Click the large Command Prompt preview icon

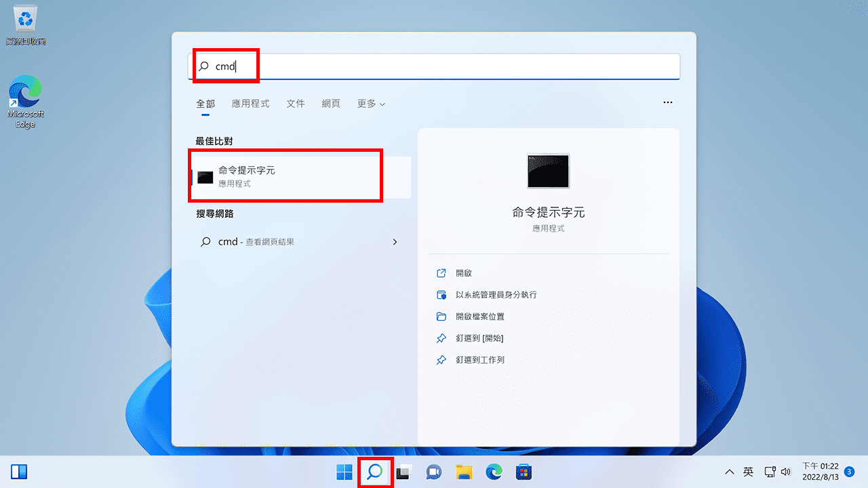(x=549, y=171)
